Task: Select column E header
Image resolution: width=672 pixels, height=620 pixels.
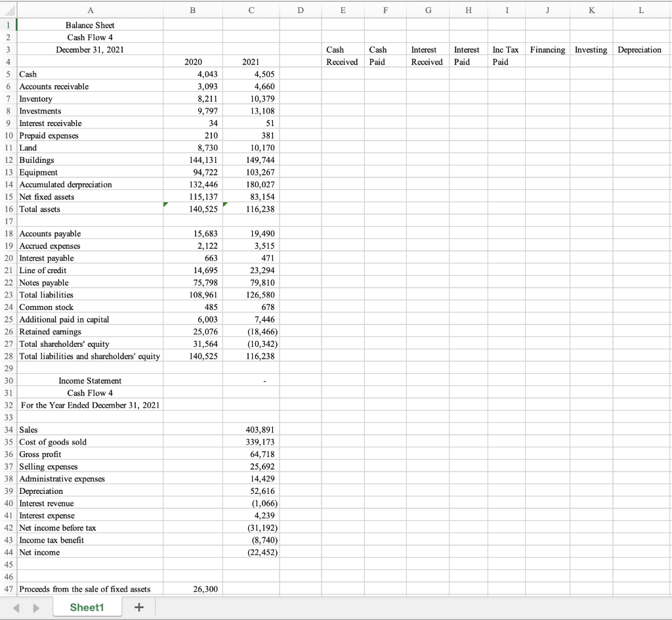Action: (x=343, y=11)
